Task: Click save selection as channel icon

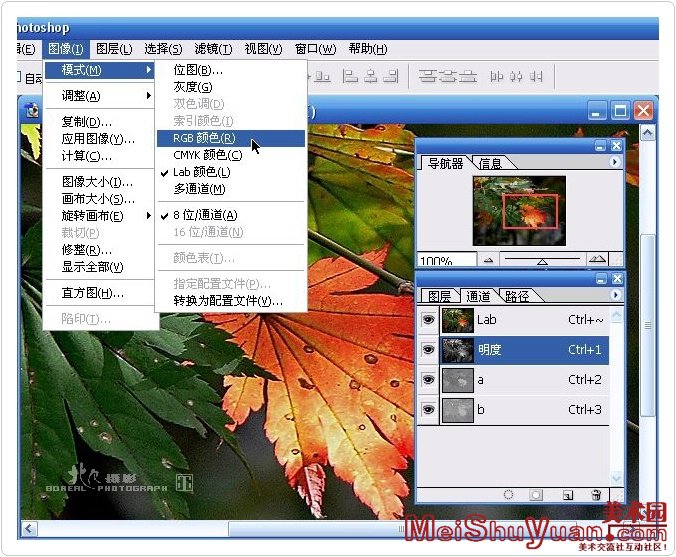Action: point(536,494)
